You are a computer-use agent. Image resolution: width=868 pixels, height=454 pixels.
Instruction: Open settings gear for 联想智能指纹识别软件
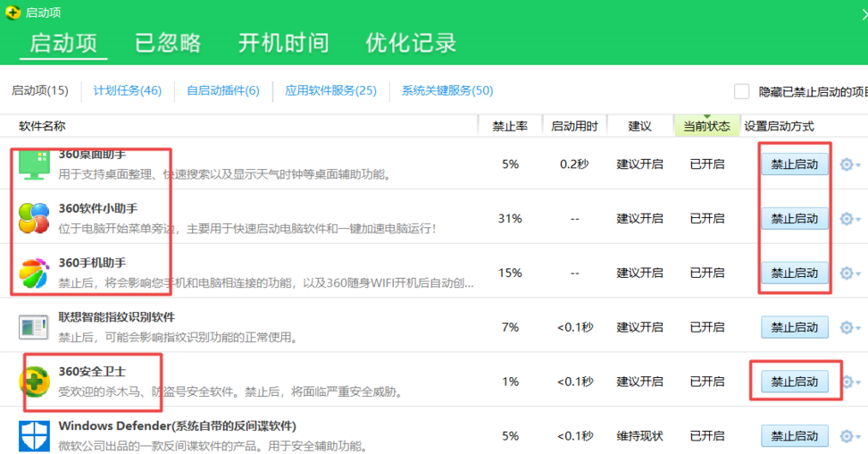(850, 328)
